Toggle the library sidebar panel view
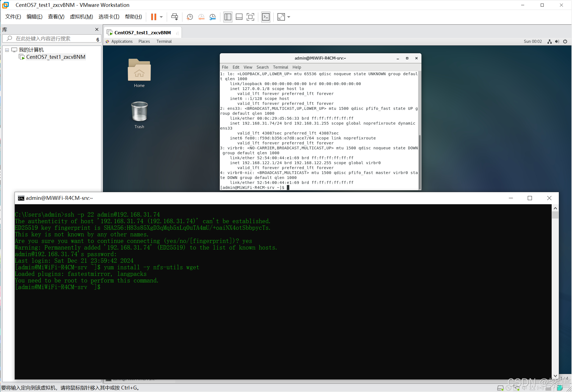This screenshot has width=572, height=392. coord(228,17)
